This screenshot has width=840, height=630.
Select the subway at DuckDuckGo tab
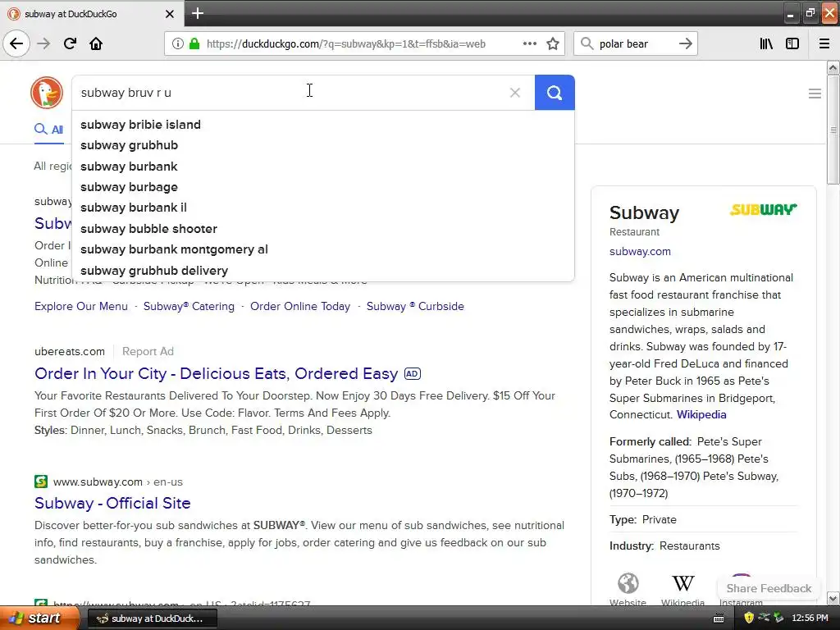click(x=91, y=14)
